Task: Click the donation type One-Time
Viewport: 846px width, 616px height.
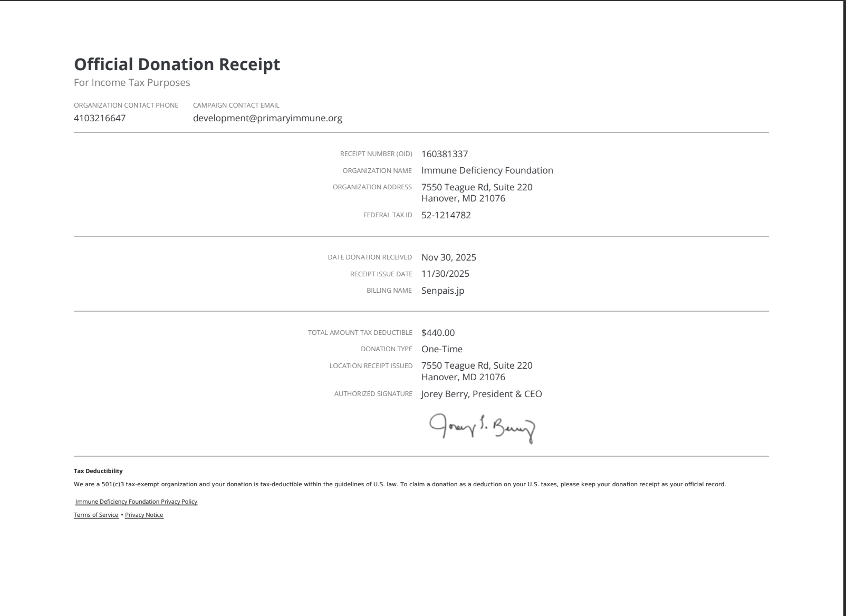Action: [442, 349]
